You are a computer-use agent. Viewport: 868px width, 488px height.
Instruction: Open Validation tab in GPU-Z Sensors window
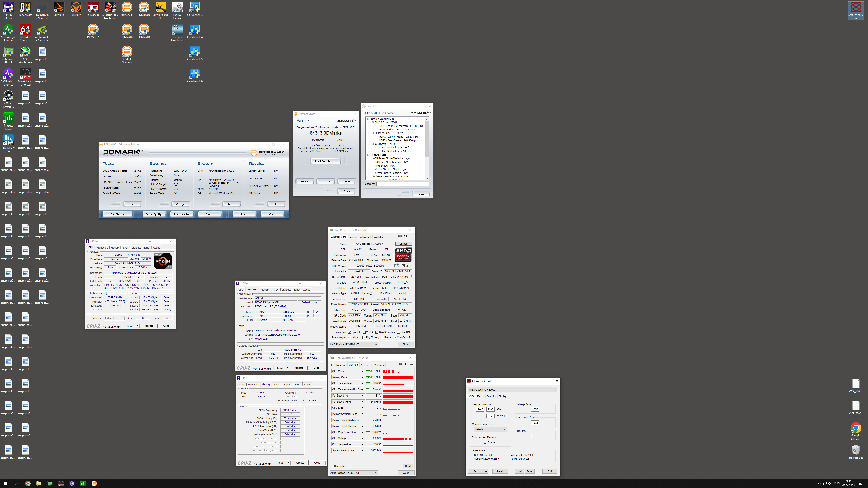point(380,365)
